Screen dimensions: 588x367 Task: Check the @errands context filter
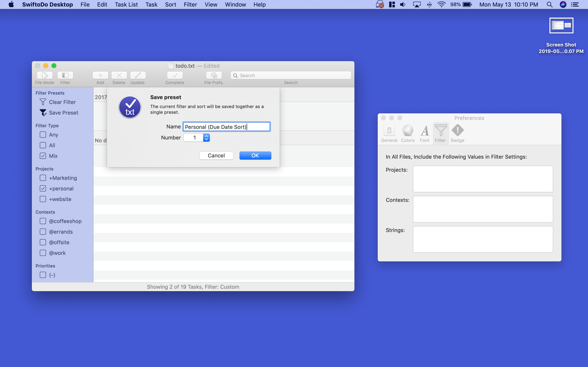pyautogui.click(x=43, y=232)
